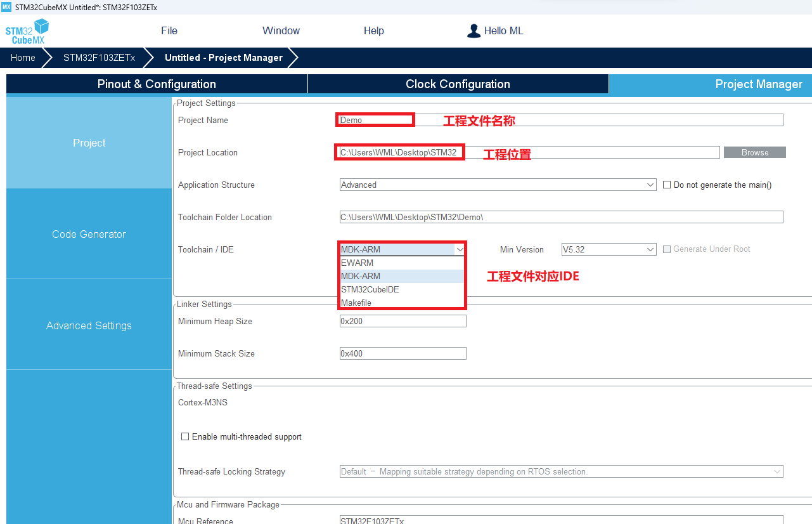Viewport: 812px width, 524px height.
Task: Click the Project Name field
Action: (x=561, y=120)
